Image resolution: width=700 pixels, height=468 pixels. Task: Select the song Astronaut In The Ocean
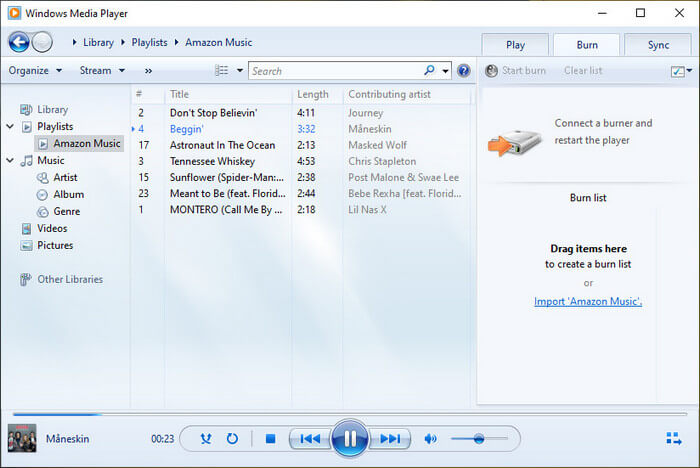pyautogui.click(x=222, y=145)
